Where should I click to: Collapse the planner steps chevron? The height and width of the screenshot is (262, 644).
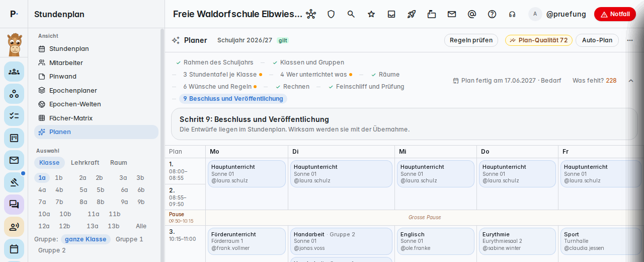(x=631, y=81)
